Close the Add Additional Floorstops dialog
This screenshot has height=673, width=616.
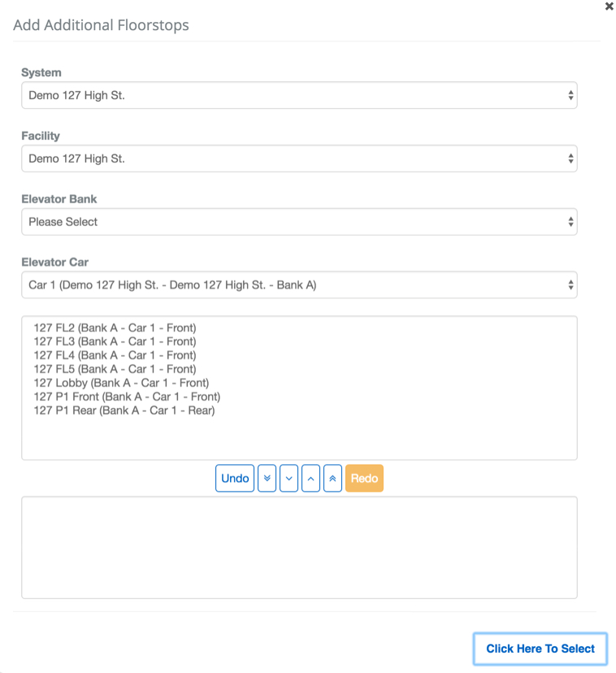(x=609, y=7)
